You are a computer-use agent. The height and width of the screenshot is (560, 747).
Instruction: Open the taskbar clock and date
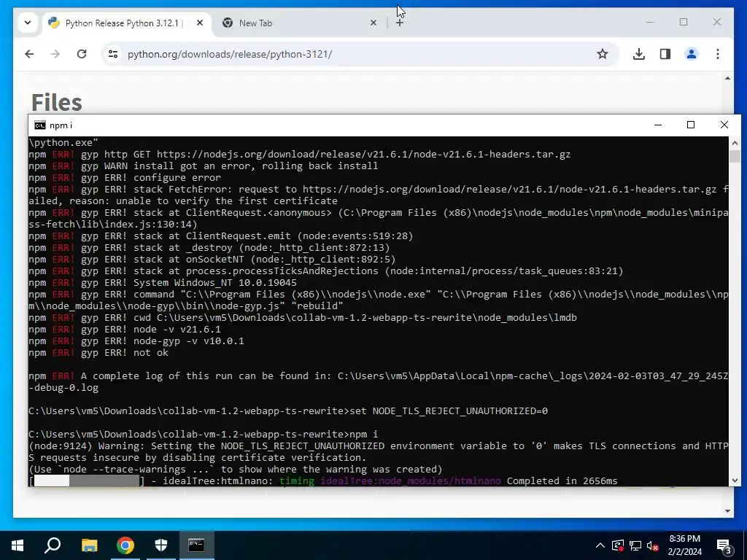point(684,545)
